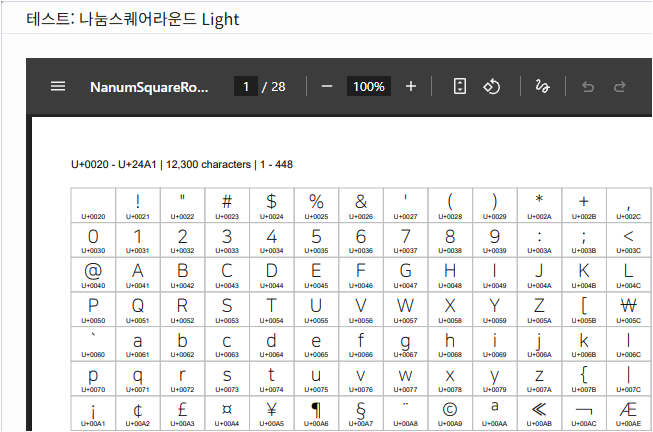Click the lowercase t cell U+0074
653x432 pixels.
click(272, 379)
